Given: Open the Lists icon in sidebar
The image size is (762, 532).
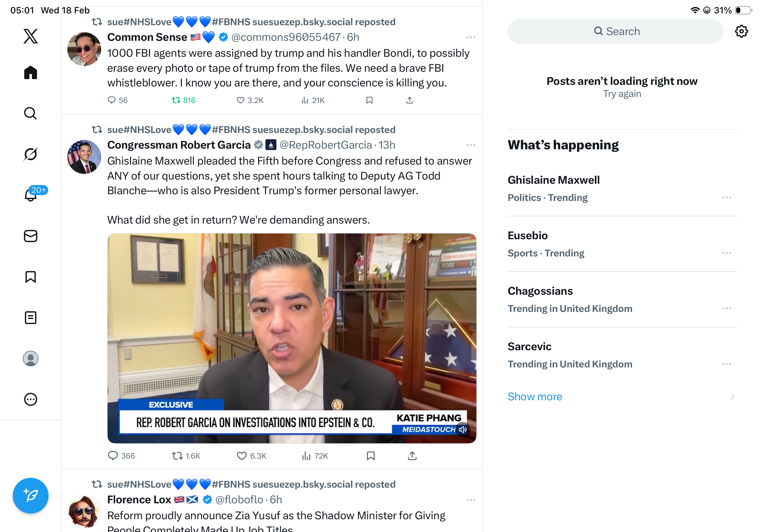Looking at the screenshot, I should pyautogui.click(x=31, y=317).
